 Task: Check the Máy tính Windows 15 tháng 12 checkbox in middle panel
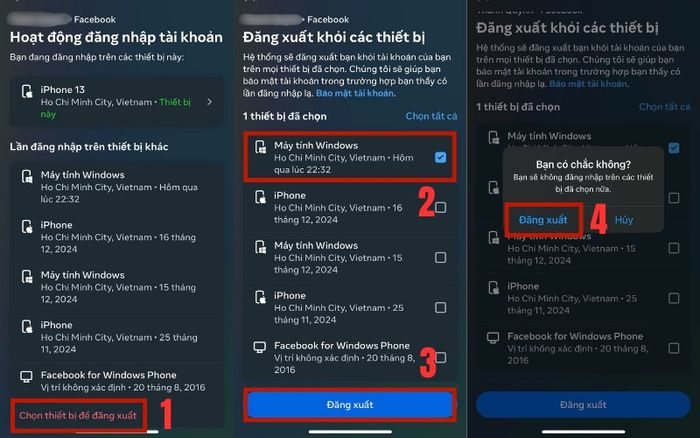[441, 257]
